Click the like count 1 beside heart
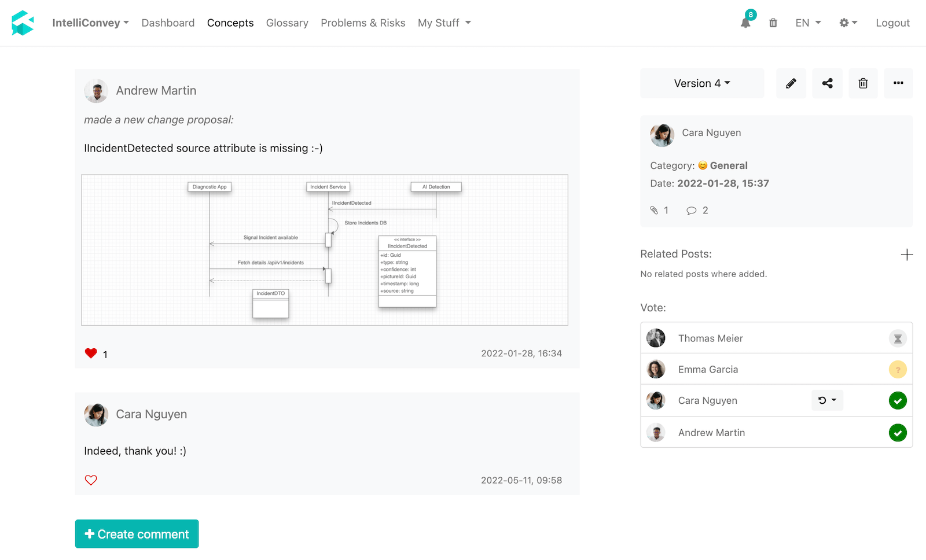Screen dimensions: 926x560 pos(105,355)
